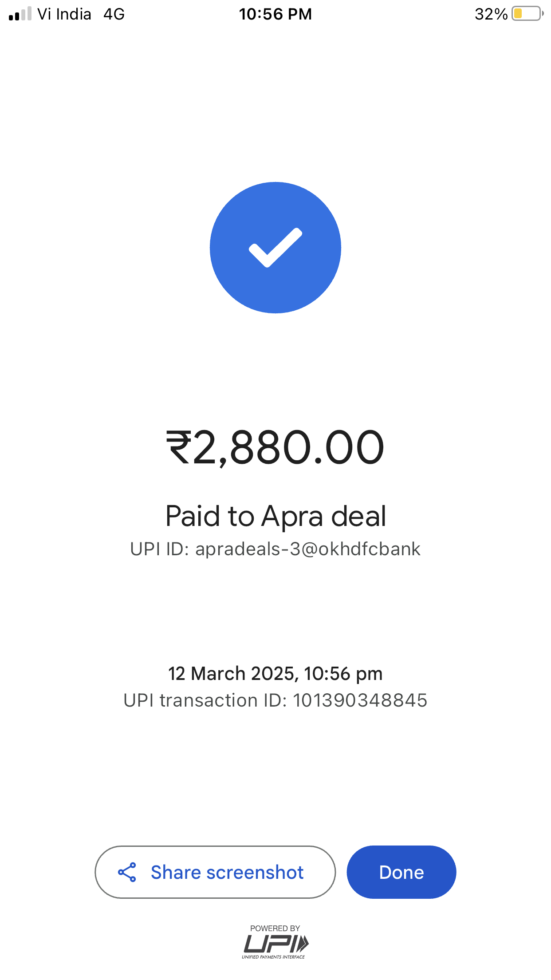Tap the battery icon in status bar
This screenshot has height=980, width=551.
click(x=528, y=14)
